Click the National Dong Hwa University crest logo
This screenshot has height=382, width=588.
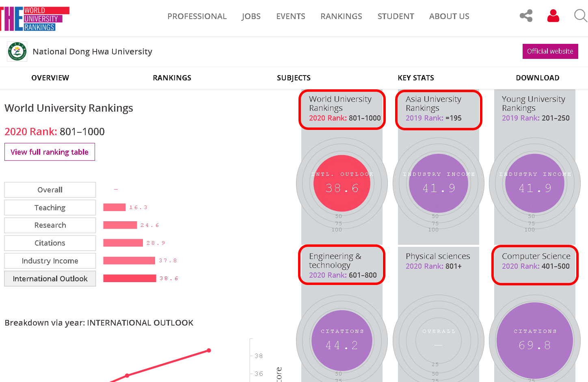pyautogui.click(x=17, y=52)
